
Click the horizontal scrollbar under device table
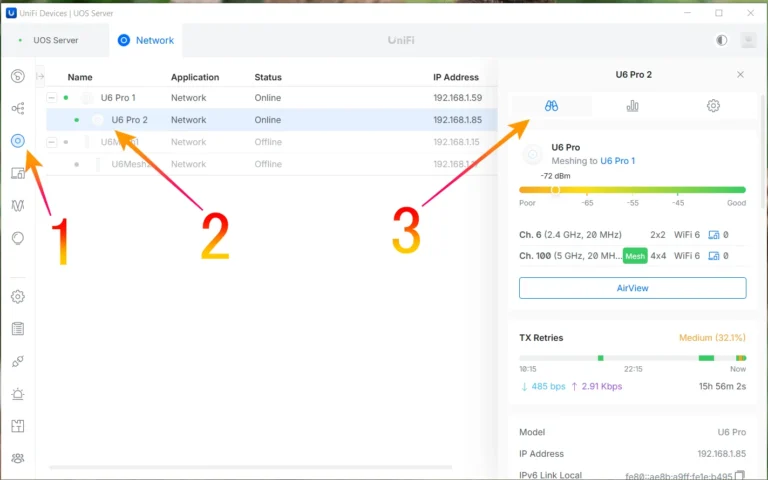(x=250, y=467)
